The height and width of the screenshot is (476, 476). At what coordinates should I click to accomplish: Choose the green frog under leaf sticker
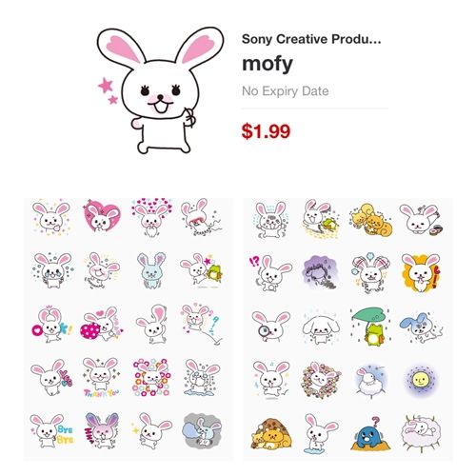click(x=371, y=327)
